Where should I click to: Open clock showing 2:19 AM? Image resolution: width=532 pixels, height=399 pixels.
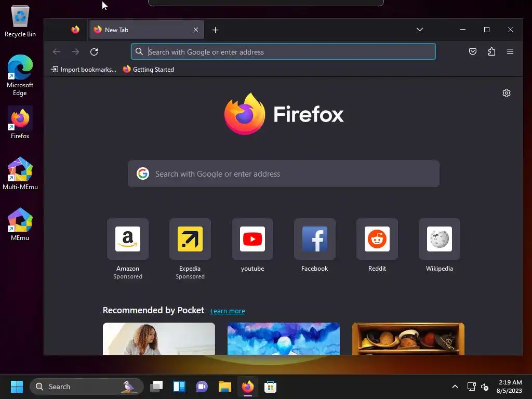click(x=509, y=387)
